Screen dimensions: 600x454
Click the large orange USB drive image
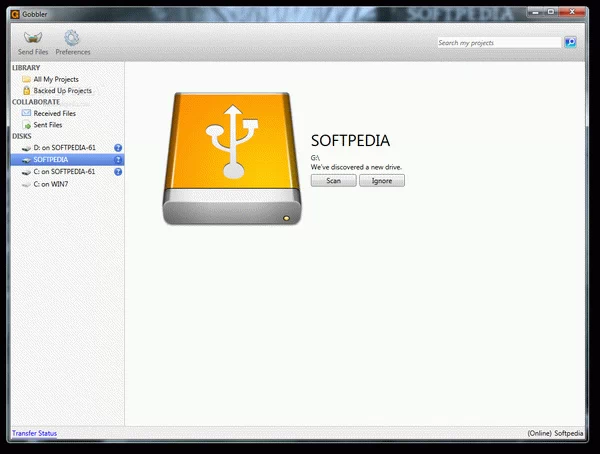tap(232, 157)
